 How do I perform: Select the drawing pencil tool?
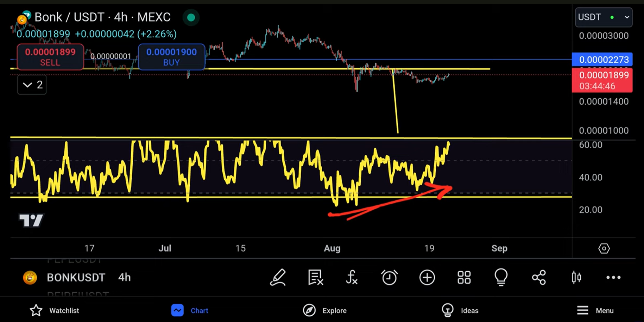(278, 277)
